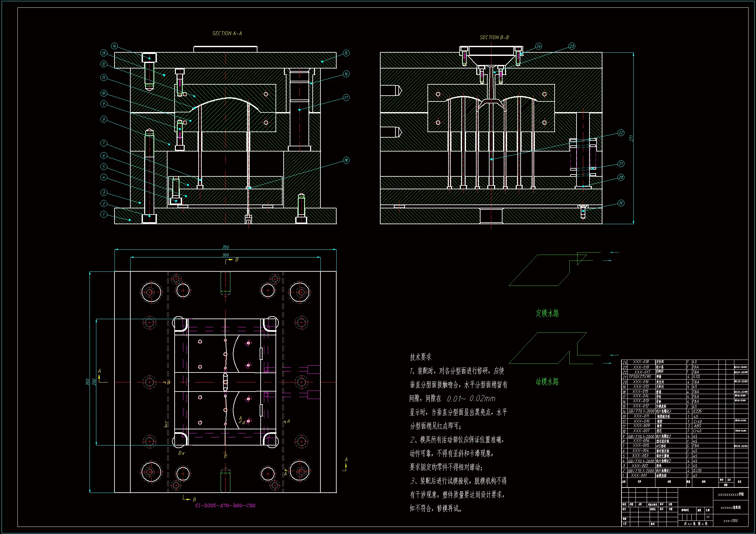Screen dimensions: 756x534
Task: Click the green 动模水路 label
Action: click(547, 381)
